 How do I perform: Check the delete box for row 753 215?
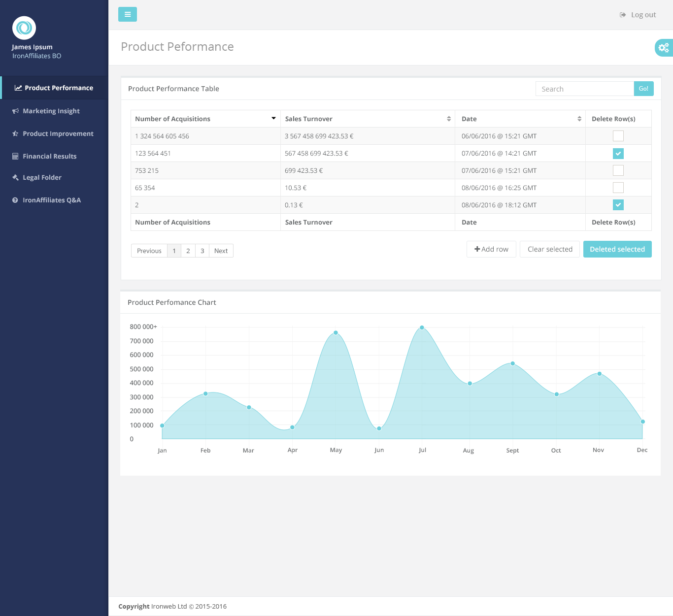coord(618,170)
